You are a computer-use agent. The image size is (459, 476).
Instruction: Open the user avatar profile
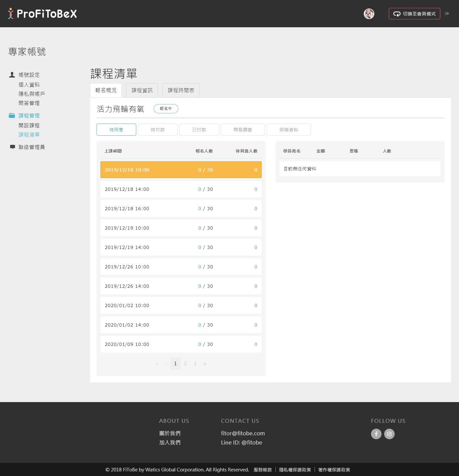(369, 14)
